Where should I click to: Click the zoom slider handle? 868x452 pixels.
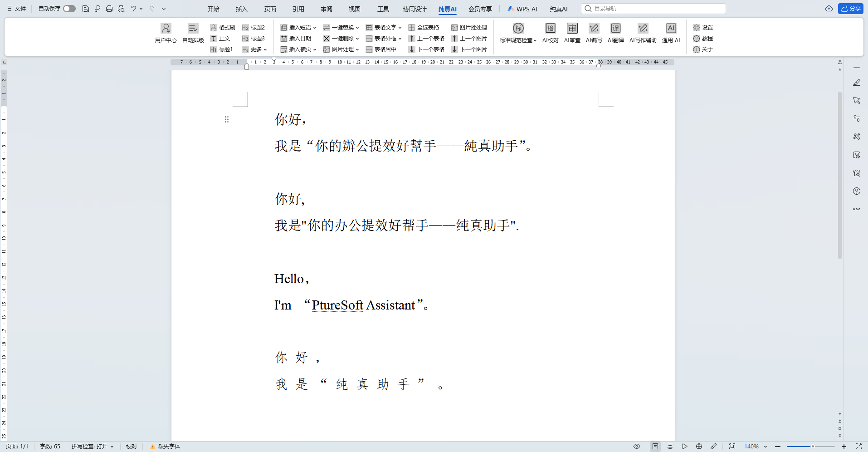click(x=813, y=447)
